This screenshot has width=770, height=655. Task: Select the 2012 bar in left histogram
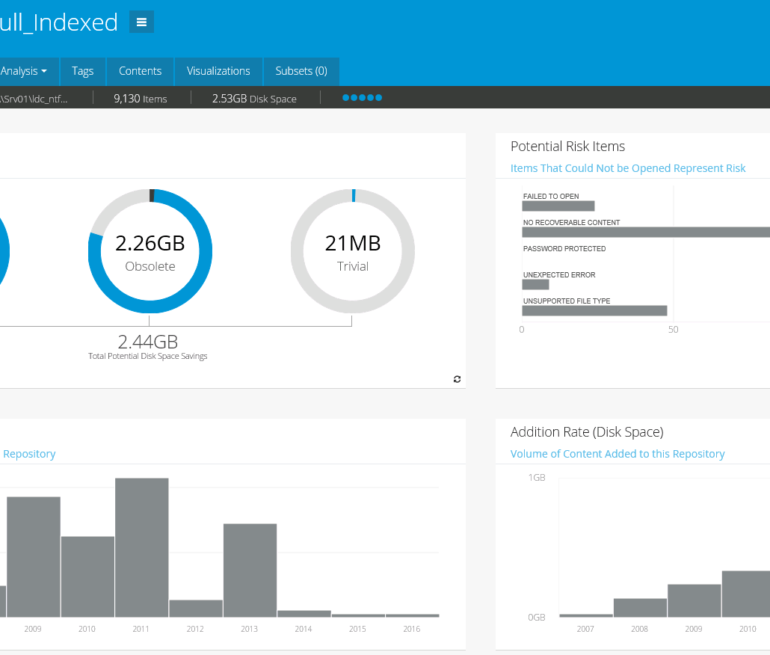pyautogui.click(x=196, y=608)
